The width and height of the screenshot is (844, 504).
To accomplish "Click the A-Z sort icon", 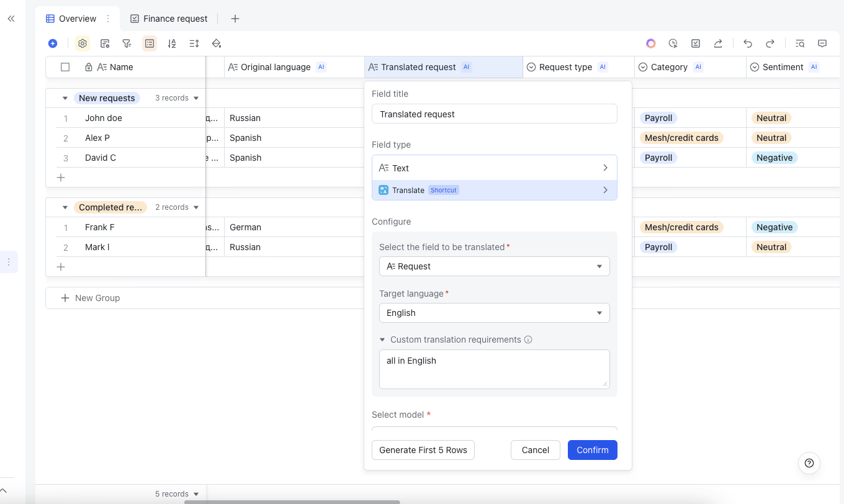I will coord(172,43).
